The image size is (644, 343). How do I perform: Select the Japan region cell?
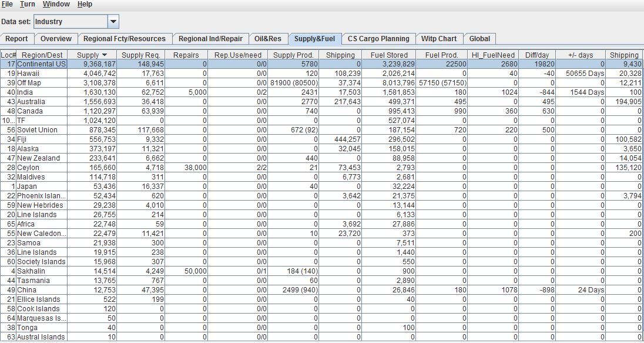pyautogui.click(x=42, y=187)
